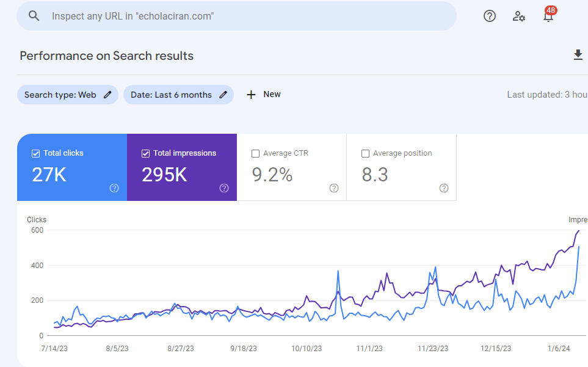Image resolution: width=588 pixels, height=367 pixels.
Task: Edit the Date: Last 6 months filter
Action: click(178, 95)
